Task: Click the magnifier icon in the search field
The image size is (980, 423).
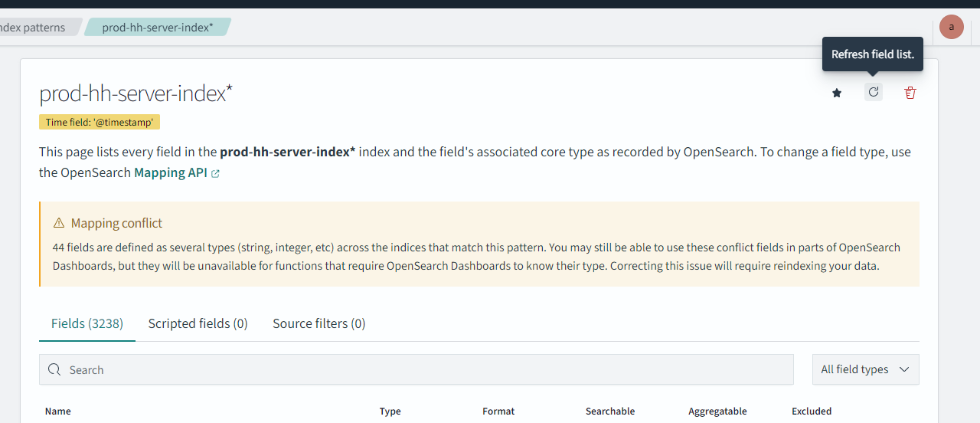Action: [54, 370]
